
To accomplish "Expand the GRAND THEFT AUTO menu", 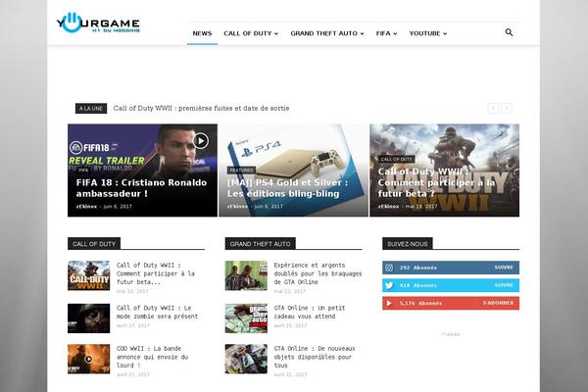I will tap(327, 33).
